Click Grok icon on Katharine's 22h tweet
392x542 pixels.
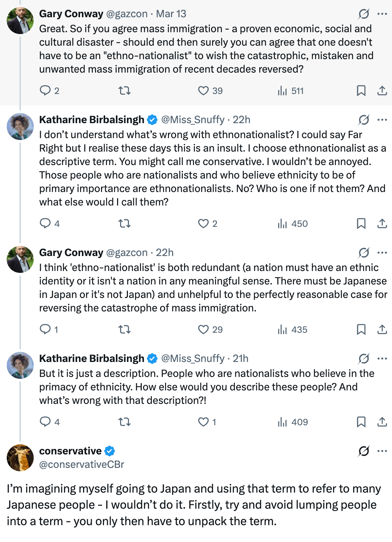364,120
